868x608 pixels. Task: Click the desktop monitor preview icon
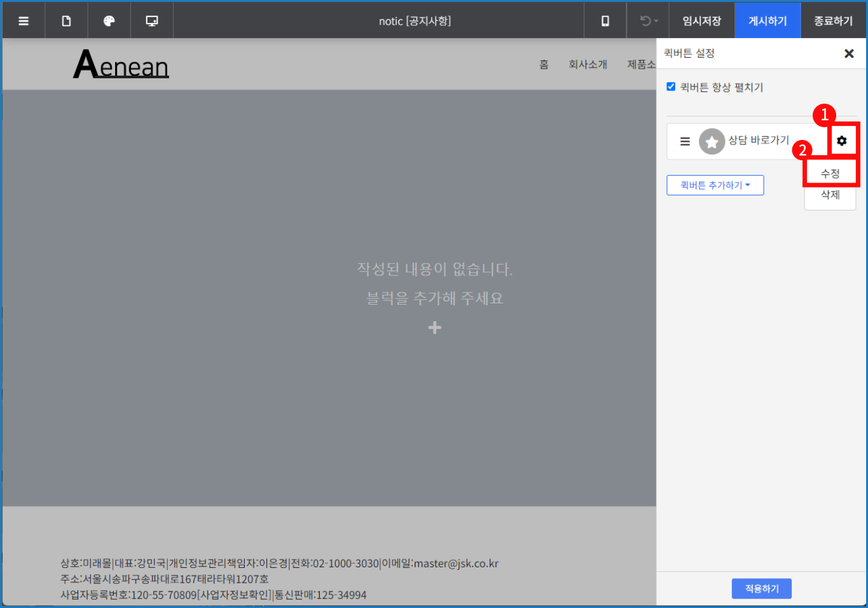(152, 21)
